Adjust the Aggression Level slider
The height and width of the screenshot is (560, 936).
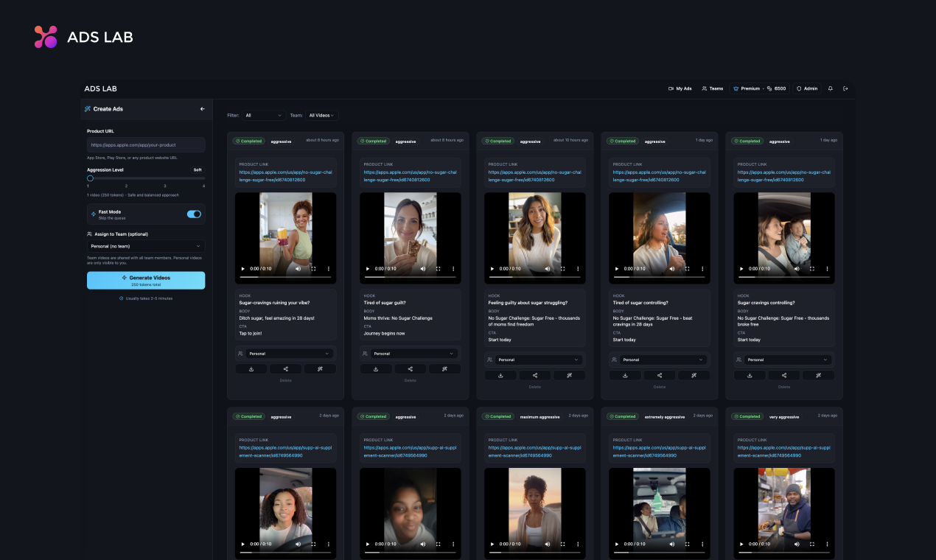point(90,178)
